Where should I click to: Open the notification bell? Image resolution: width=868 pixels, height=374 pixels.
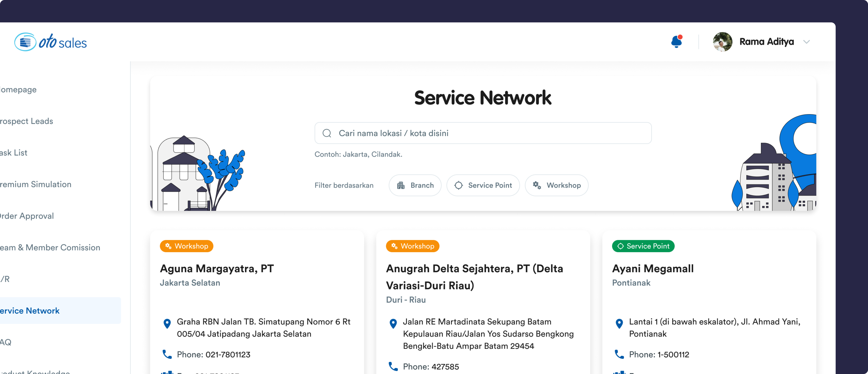tap(676, 42)
